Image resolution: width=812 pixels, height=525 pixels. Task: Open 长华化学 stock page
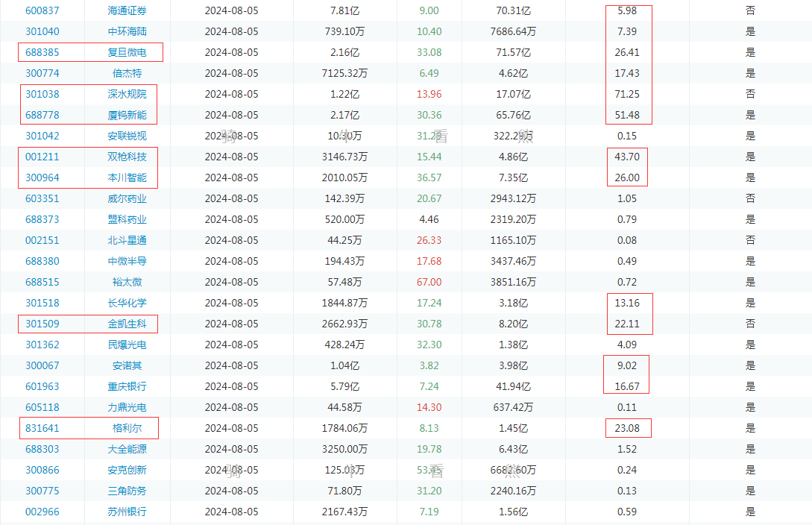coord(127,303)
